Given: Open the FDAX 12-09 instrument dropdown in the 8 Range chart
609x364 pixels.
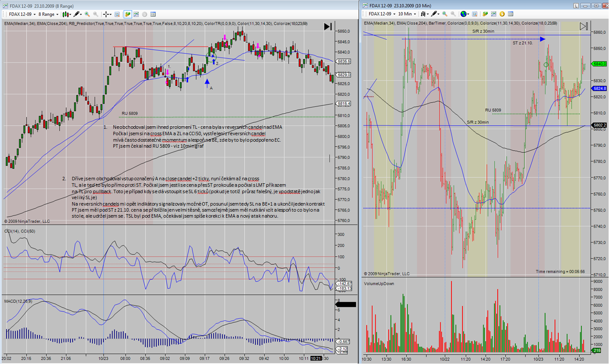Looking at the screenshot, I should tap(21, 14).
